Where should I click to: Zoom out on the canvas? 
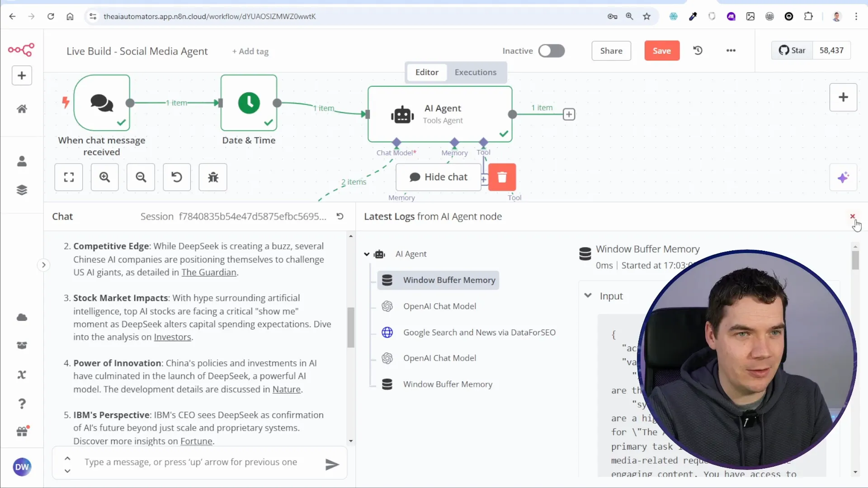pyautogui.click(x=141, y=177)
